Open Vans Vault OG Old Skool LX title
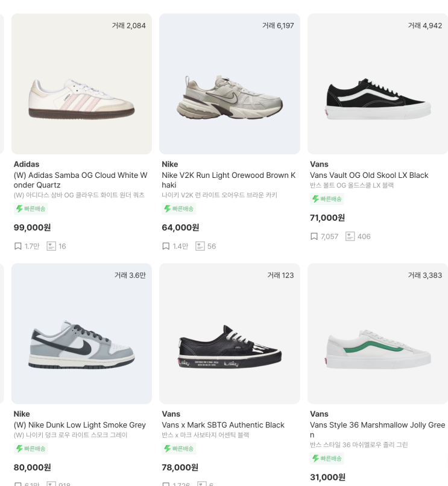 point(369,175)
